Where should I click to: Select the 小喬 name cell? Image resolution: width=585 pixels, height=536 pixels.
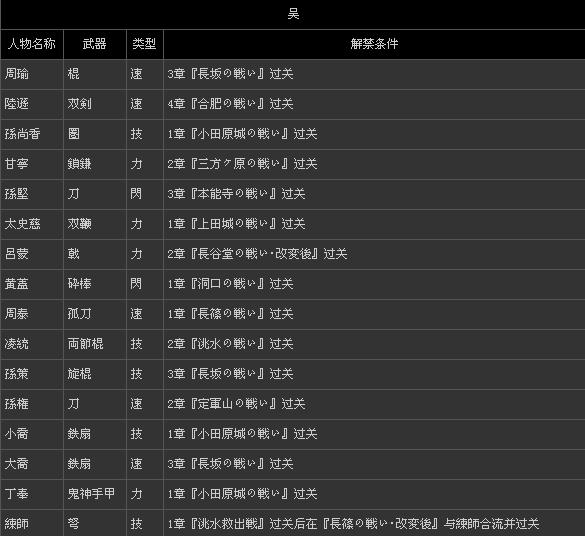click(16, 434)
